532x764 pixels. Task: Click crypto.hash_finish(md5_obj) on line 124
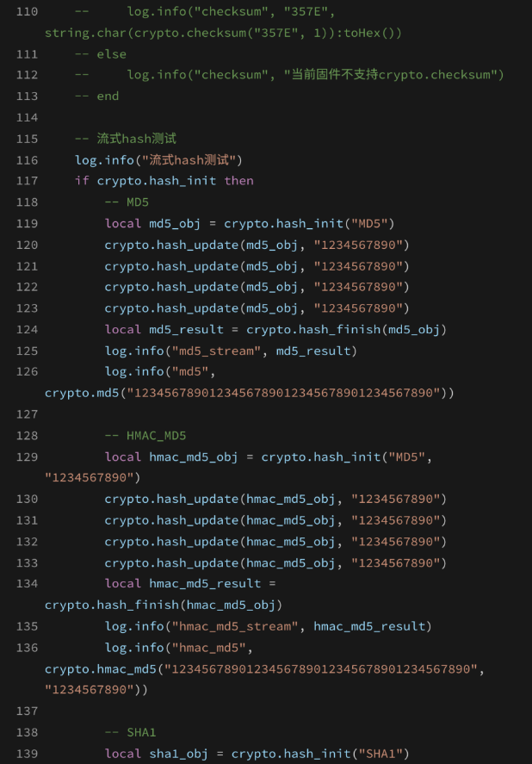tap(346, 329)
